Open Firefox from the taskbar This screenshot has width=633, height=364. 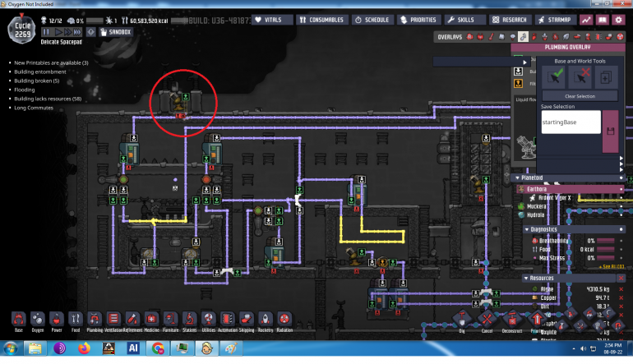pos(84,348)
